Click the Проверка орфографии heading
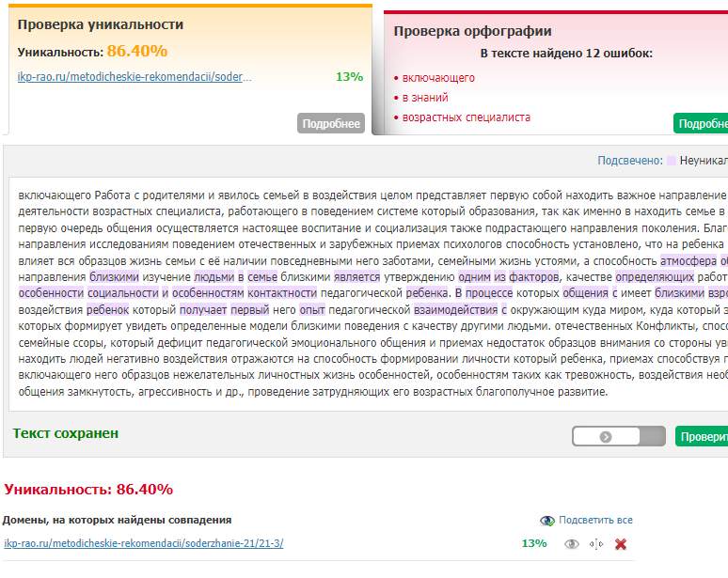728x578 pixels. (x=473, y=31)
